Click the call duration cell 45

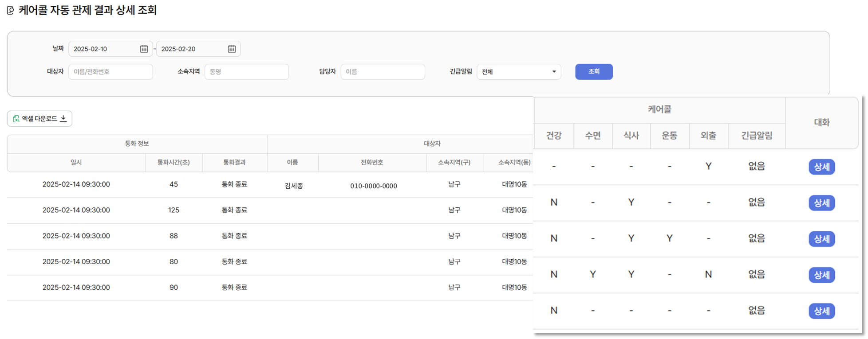174,184
